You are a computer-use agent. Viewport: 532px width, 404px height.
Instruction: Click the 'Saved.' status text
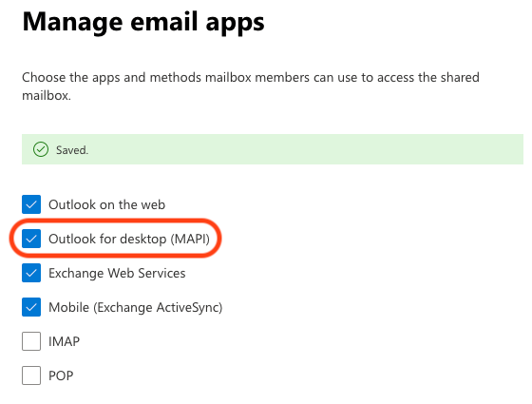click(x=72, y=150)
